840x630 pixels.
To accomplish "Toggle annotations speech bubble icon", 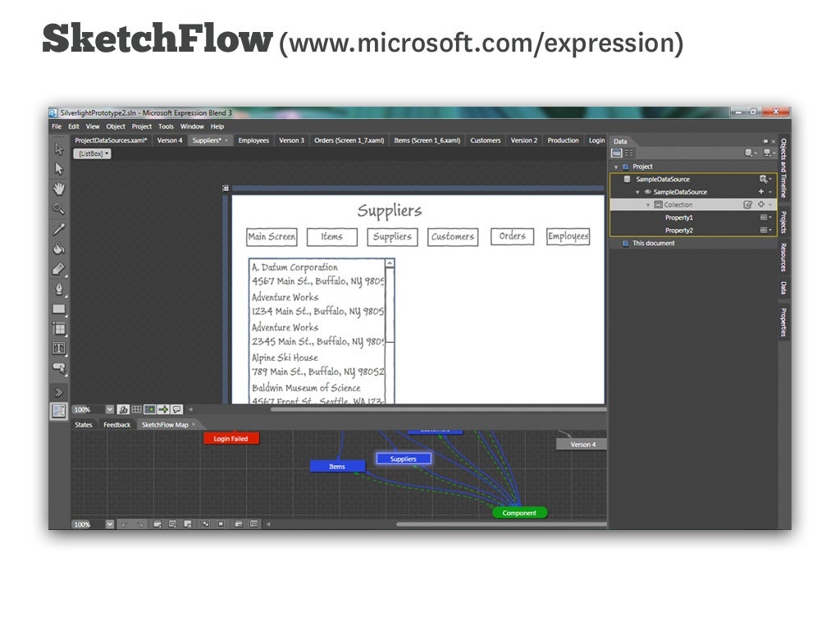I will (x=177, y=409).
